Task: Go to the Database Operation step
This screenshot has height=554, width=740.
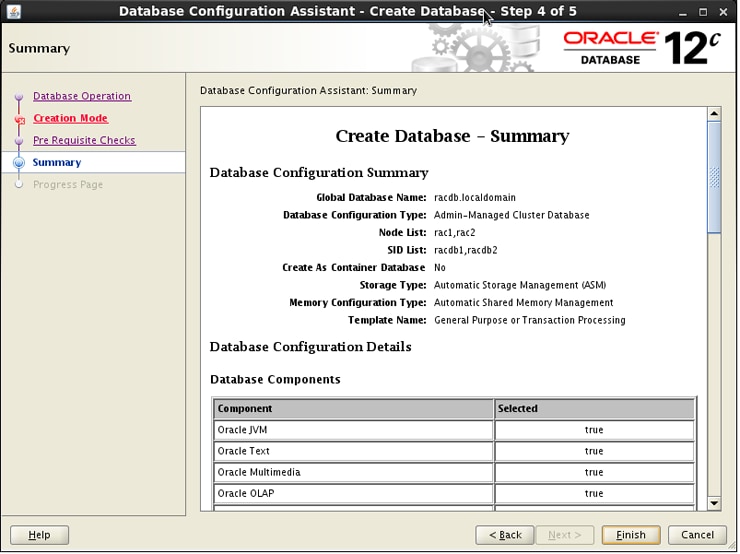Action: [81, 96]
